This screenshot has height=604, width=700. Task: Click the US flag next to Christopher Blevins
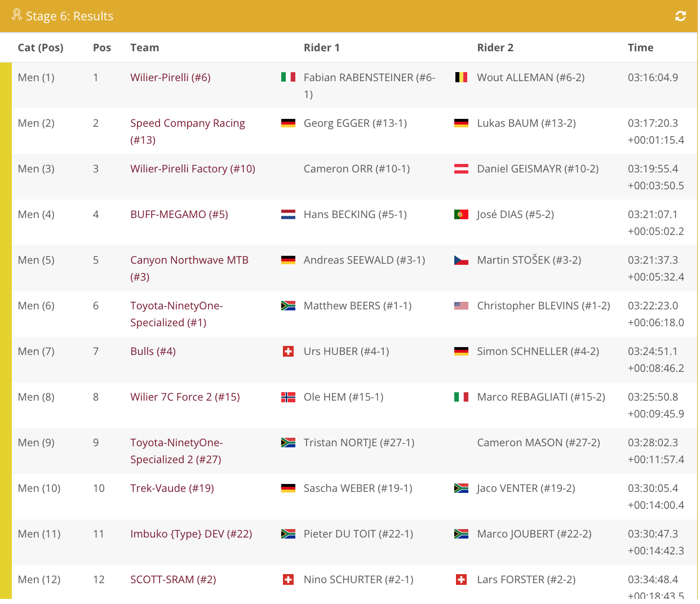[x=461, y=305]
